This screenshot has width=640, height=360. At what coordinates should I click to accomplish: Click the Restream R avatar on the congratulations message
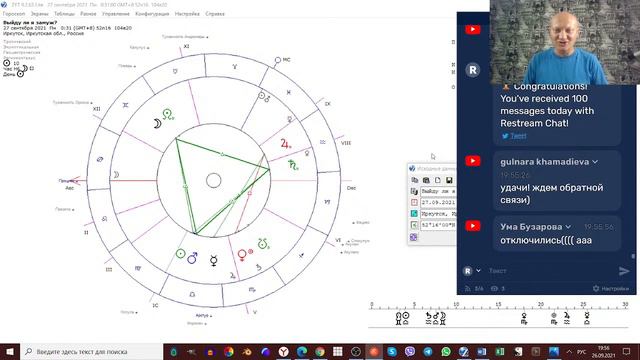(473, 70)
